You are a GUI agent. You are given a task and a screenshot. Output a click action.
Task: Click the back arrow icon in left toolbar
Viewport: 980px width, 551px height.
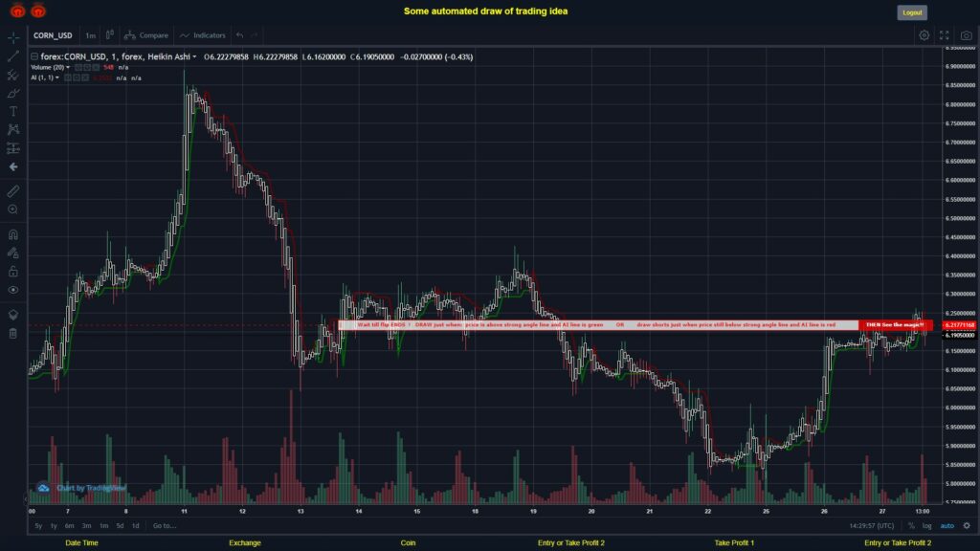[13, 166]
